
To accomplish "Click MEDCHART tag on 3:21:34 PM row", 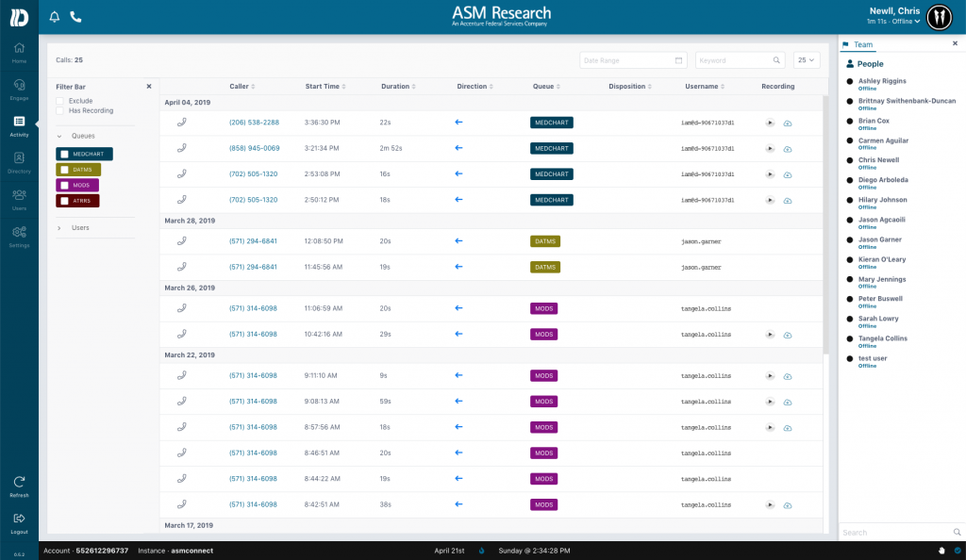I will (x=551, y=148).
